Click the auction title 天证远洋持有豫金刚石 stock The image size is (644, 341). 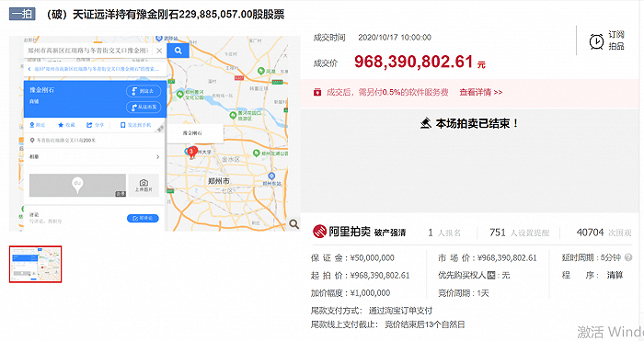[165, 15]
